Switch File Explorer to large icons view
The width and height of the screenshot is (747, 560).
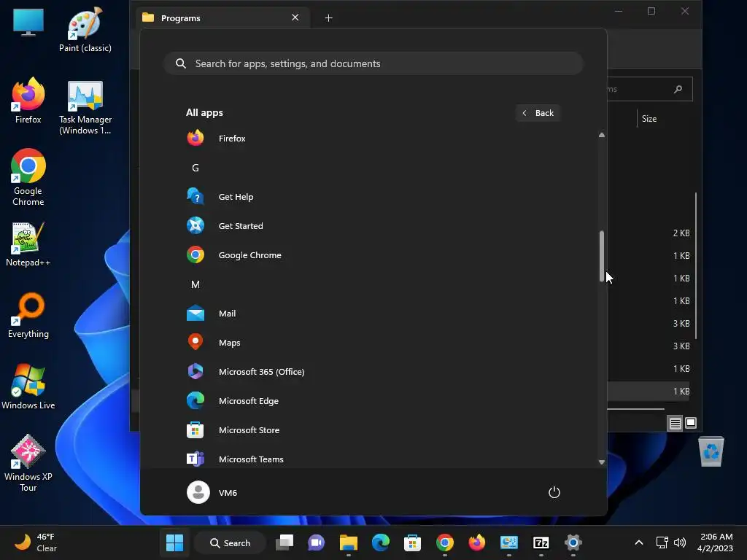pos(691,423)
